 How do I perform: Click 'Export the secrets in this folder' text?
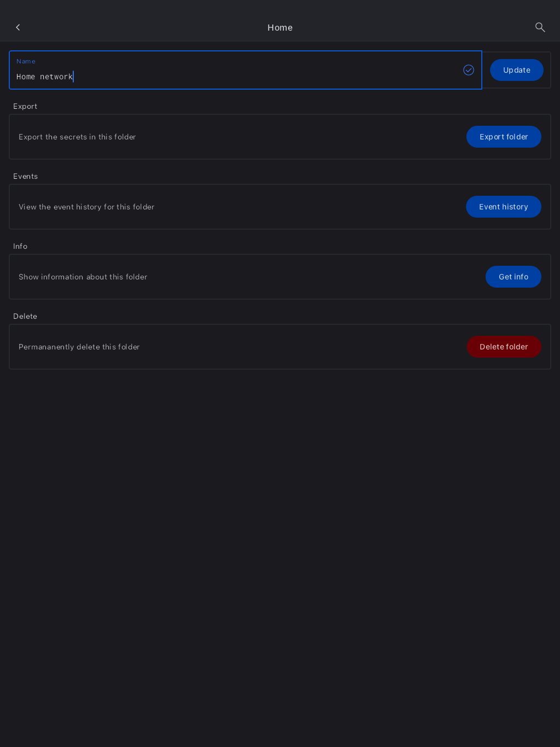point(77,137)
